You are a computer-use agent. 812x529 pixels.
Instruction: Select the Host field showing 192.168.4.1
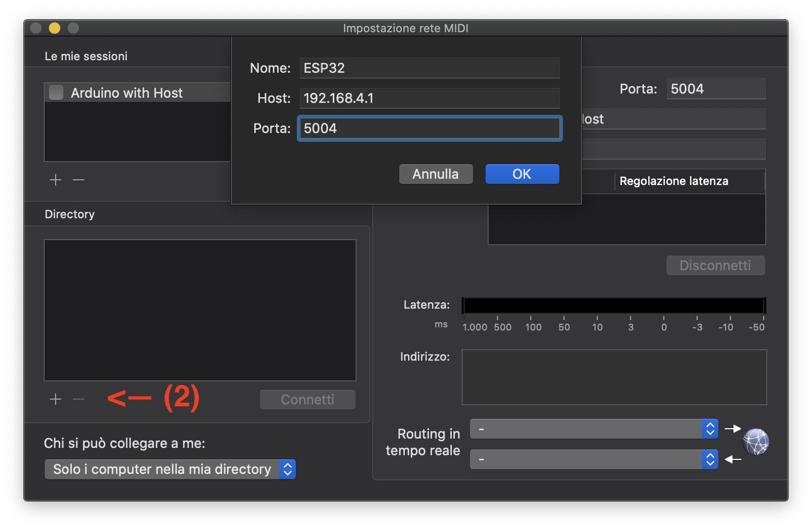tap(429, 98)
